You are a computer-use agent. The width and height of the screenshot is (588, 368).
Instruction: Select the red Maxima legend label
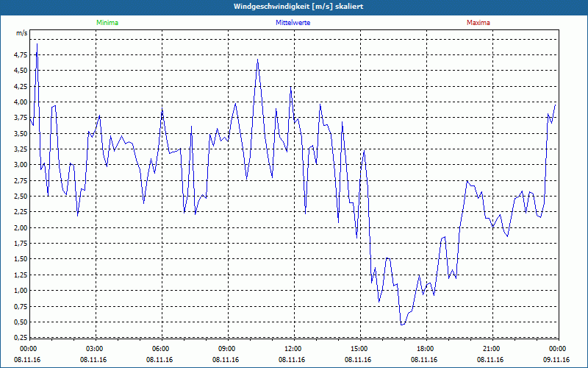(478, 23)
